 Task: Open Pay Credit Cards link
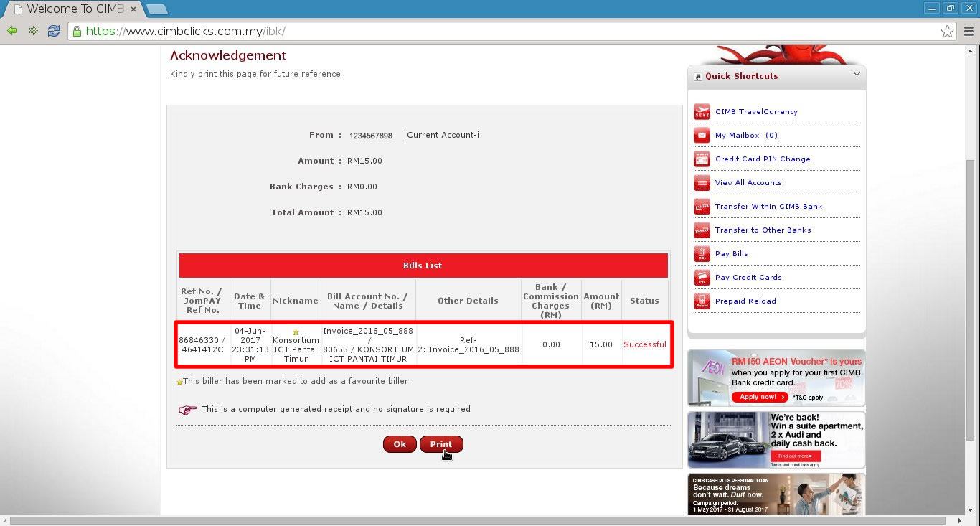click(748, 278)
